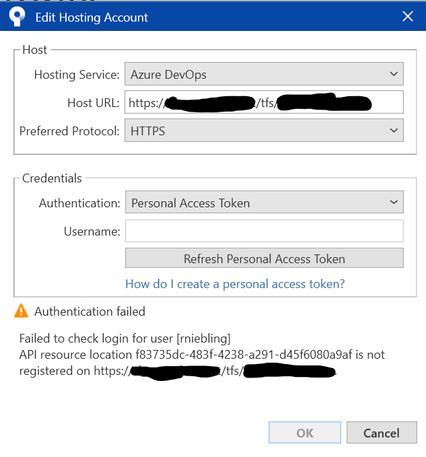The width and height of the screenshot is (426, 457).
Task: Click the 'Credentials' group heading
Action: 52,178
